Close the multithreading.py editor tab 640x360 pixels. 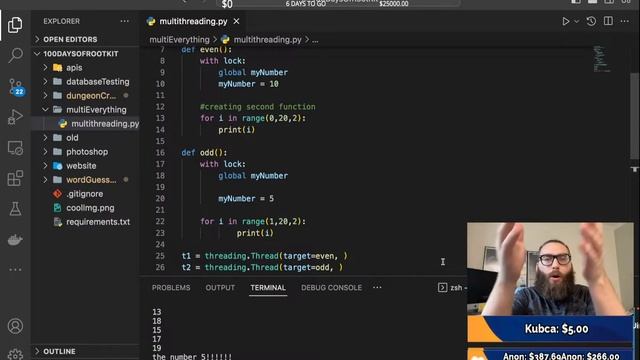pos(236,21)
